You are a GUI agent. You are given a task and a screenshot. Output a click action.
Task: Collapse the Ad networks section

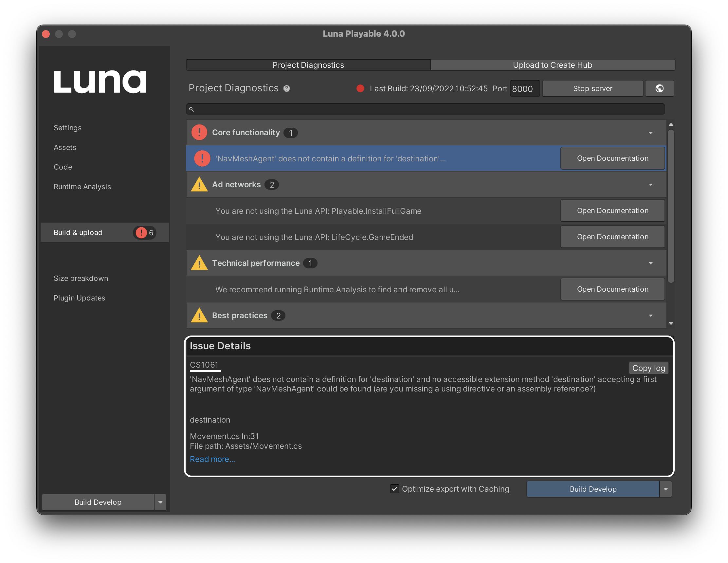pyautogui.click(x=651, y=185)
